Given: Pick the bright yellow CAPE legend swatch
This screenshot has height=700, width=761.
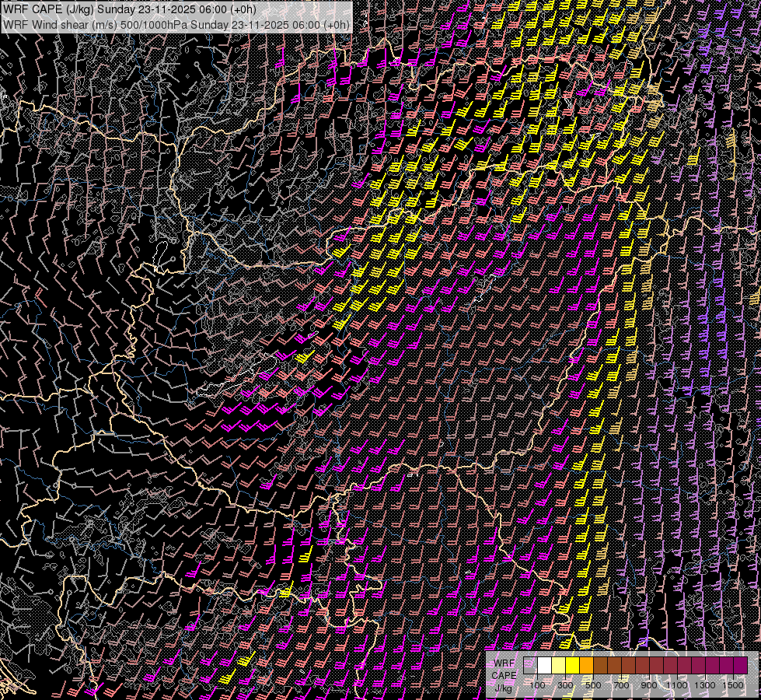Looking at the screenshot, I should 573,666.
